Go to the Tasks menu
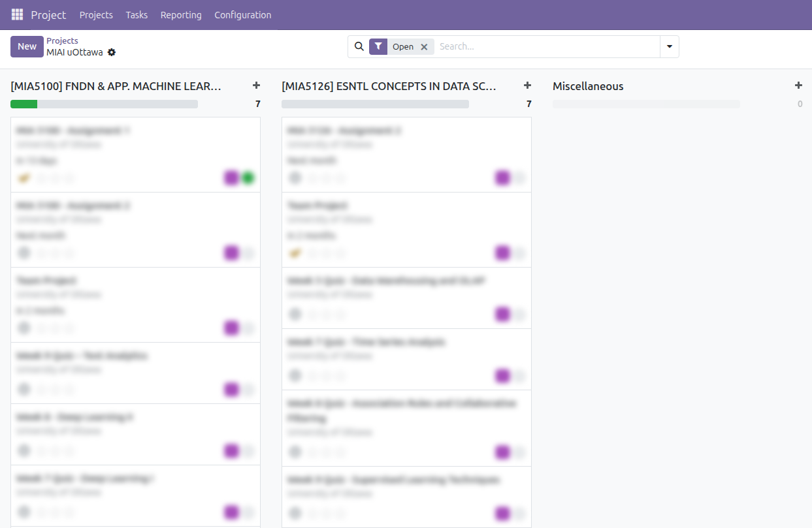Viewport: 812px width, 528px height. (x=137, y=14)
